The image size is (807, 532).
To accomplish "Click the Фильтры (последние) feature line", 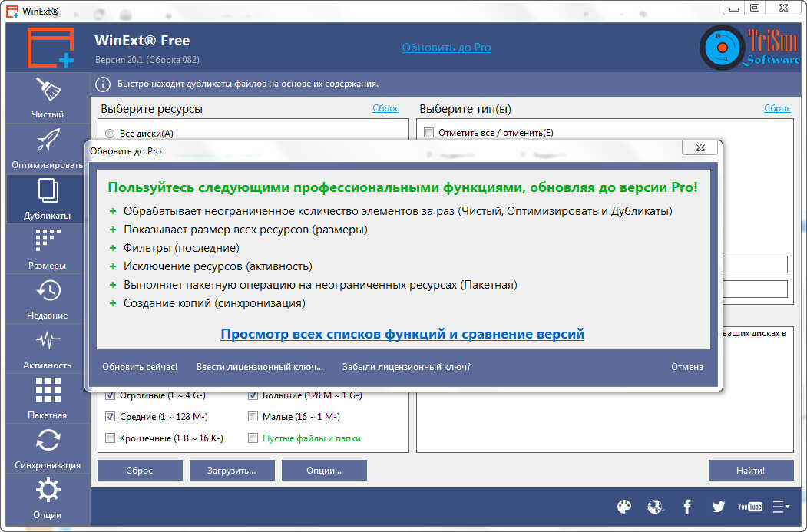I will [181, 248].
